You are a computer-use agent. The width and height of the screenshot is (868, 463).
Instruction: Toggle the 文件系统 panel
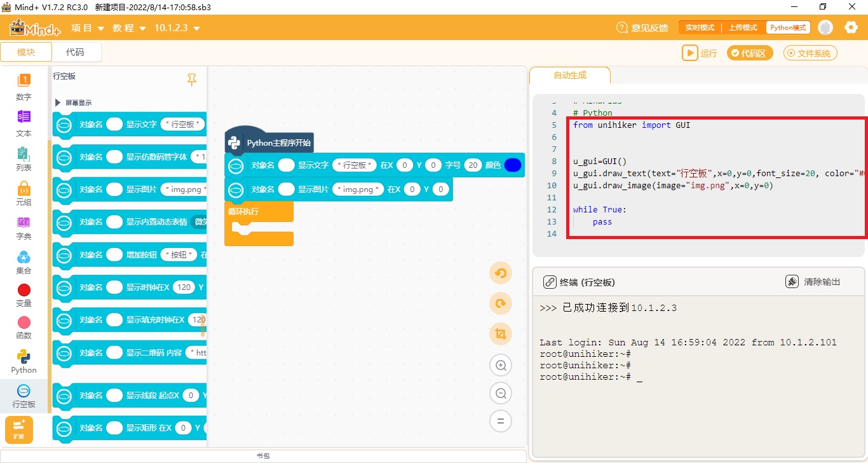point(810,53)
